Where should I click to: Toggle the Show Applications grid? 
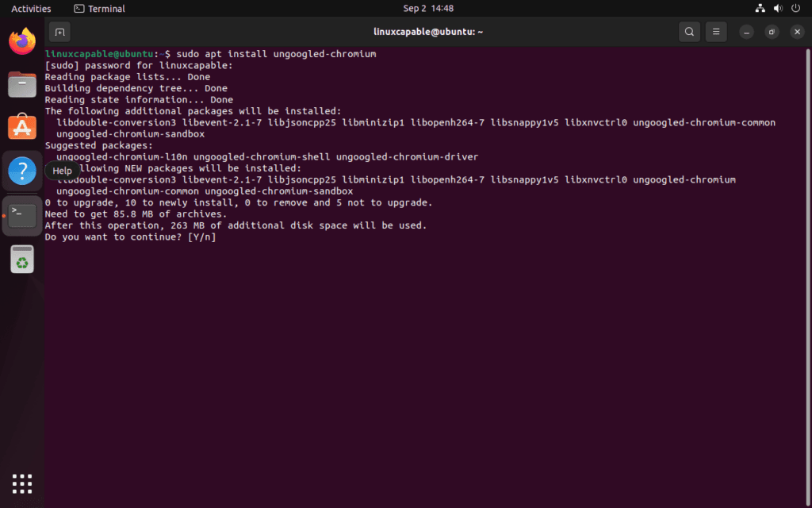pos(21,483)
